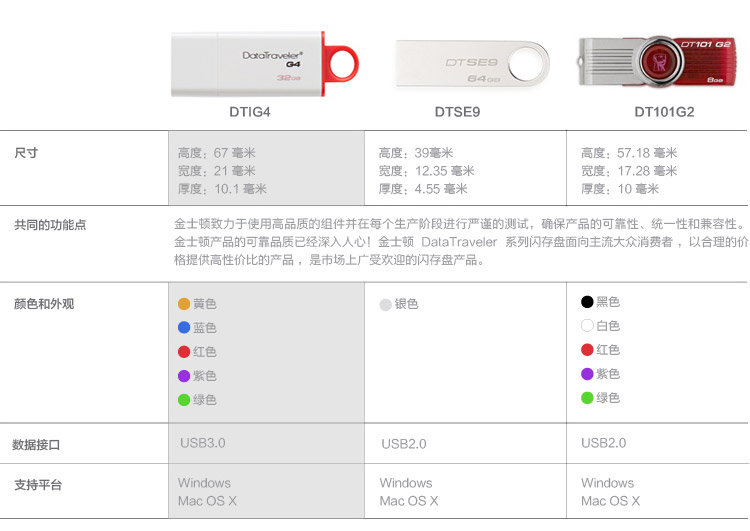Screen dimensions: 750x531
Task: Choose the purple color dot under DTIG4
Action: pyautogui.click(x=184, y=376)
